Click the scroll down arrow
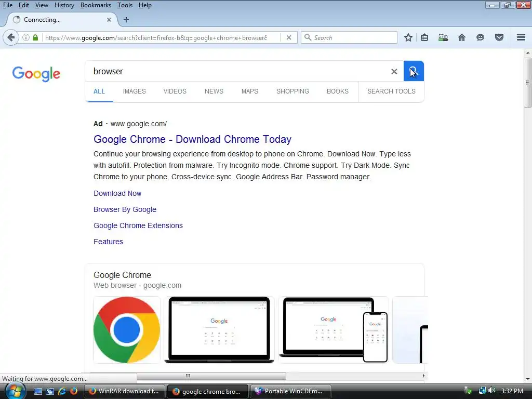The width and height of the screenshot is (532, 399). (527, 379)
